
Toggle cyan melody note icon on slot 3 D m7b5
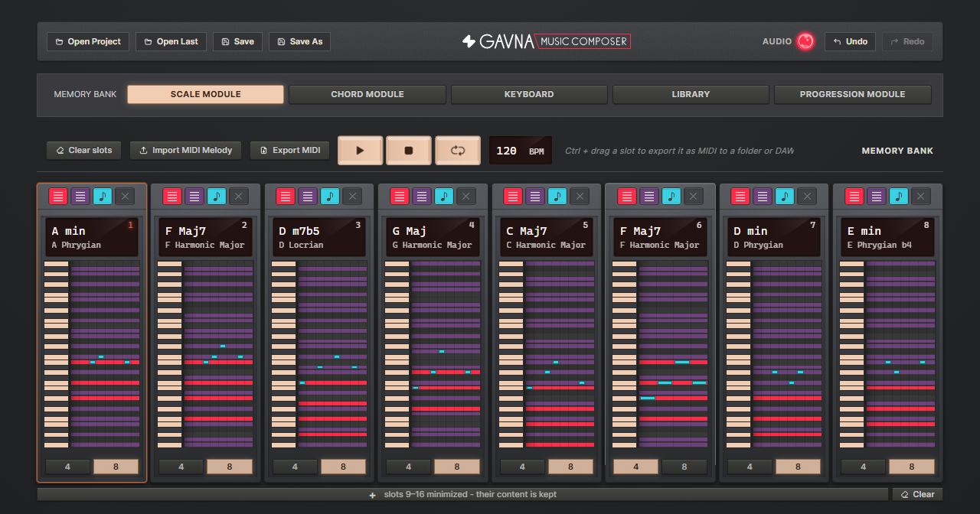[330, 197]
